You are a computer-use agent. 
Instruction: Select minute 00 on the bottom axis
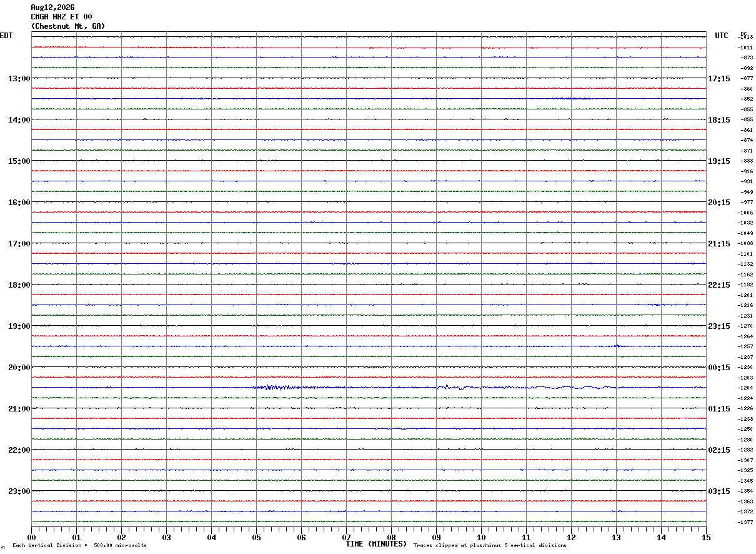(31, 537)
